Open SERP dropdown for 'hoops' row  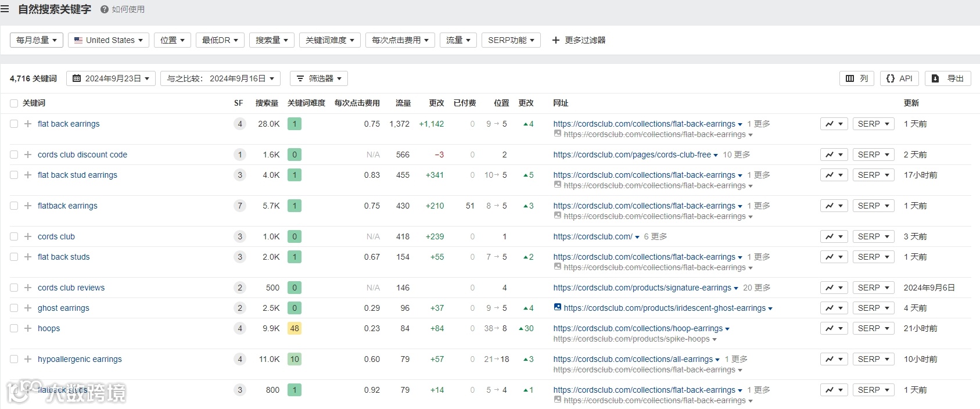(x=873, y=328)
